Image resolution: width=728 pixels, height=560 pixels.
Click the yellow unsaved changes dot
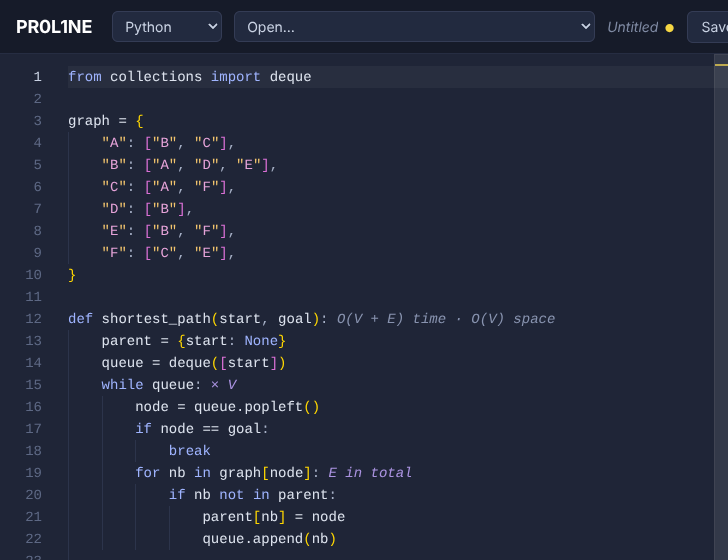669,28
